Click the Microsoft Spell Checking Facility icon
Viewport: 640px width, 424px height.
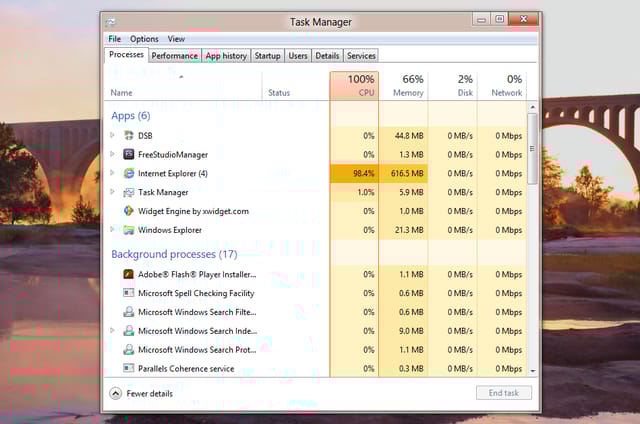[x=129, y=293]
